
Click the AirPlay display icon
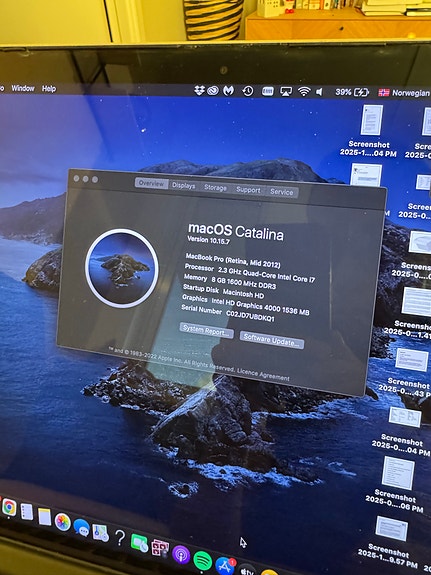(x=286, y=92)
